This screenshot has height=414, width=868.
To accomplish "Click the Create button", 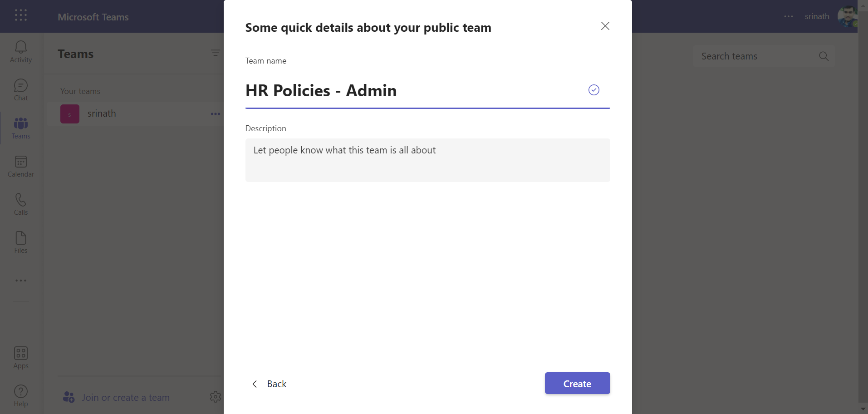I will click(577, 384).
